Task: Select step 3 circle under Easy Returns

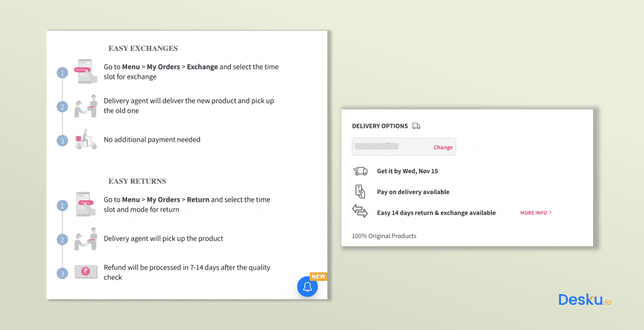Action: coord(62,273)
